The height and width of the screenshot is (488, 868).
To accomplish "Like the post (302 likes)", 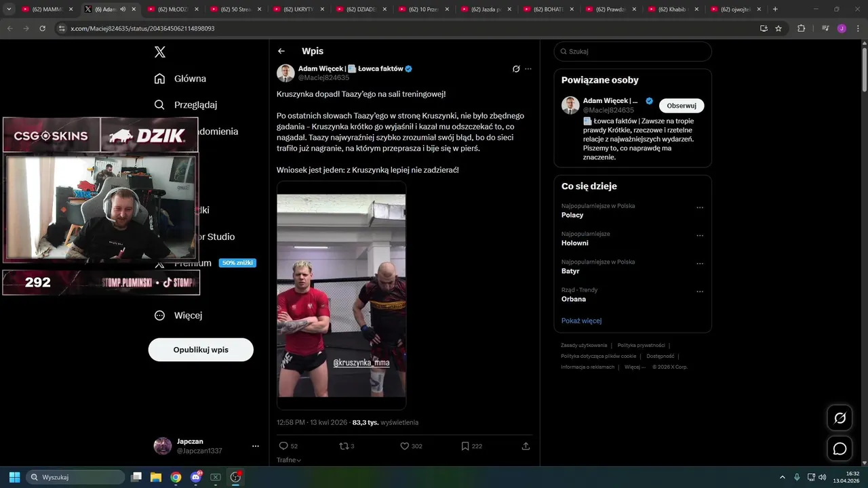I will [x=411, y=446].
